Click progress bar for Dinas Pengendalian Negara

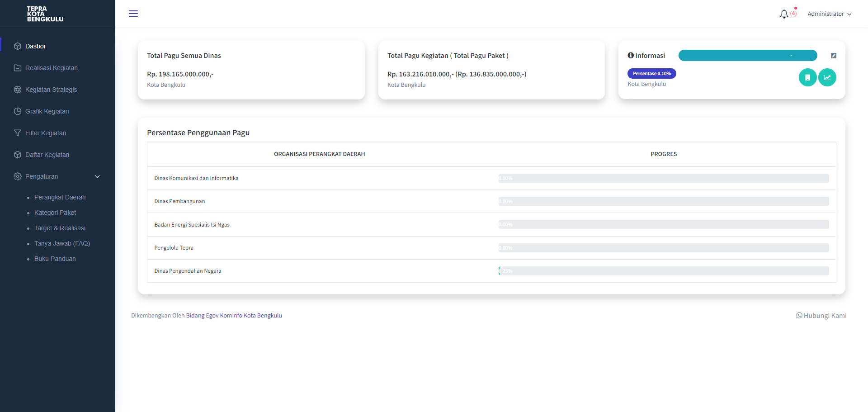click(664, 271)
